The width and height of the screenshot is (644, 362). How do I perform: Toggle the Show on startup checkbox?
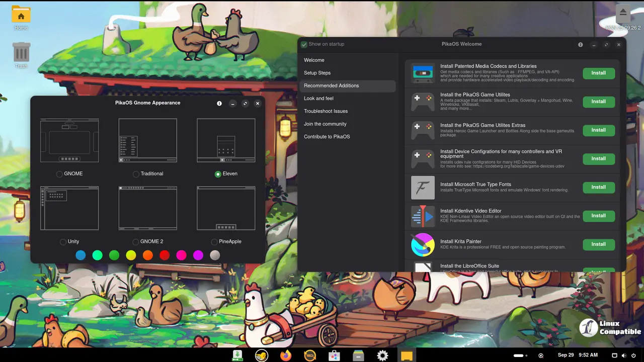[304, 44]
